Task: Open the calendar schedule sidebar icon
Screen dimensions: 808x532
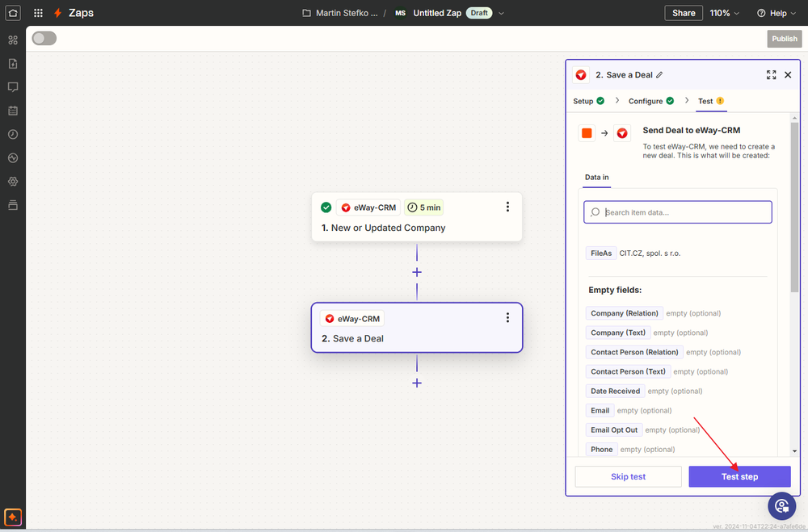Action: click(x=13, y=111)
